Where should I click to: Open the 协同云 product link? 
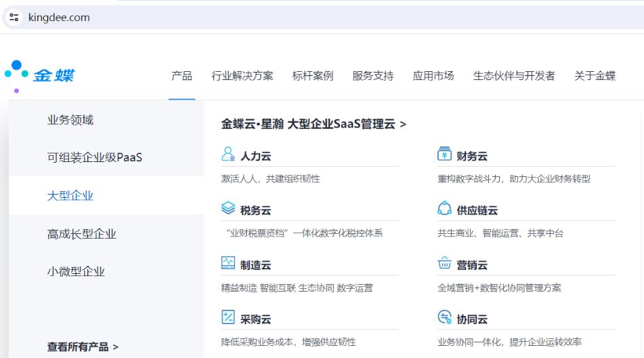[x=472, y=319]
